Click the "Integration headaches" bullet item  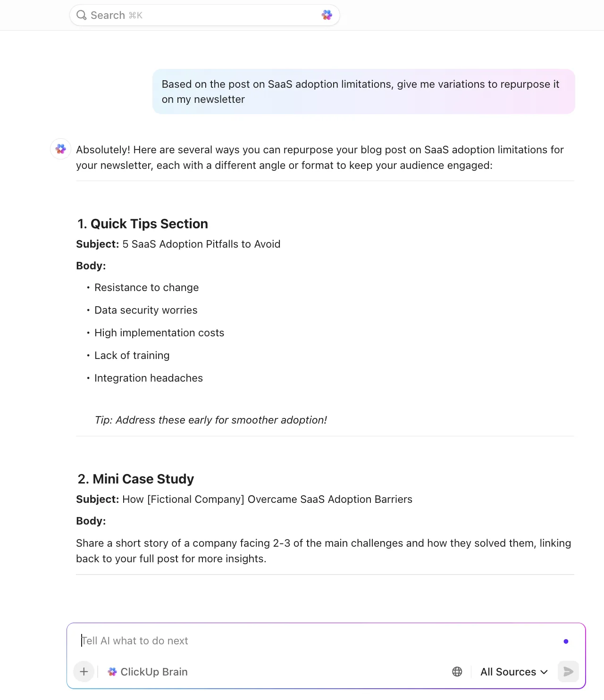[148, 378]
